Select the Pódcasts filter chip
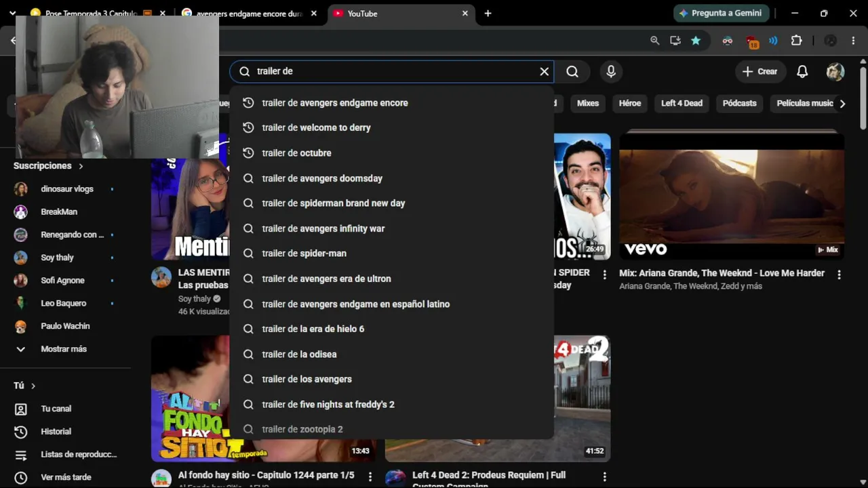The height and width of the screenshot is (488, 868). pyautogui.click(x=739, y=103)
